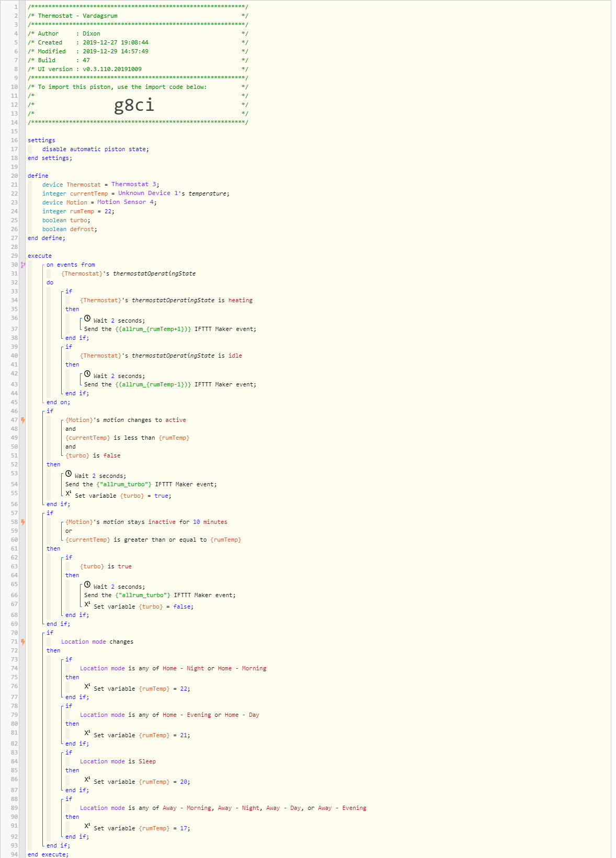Viewport: 616px width, 858px height.
Task: Click the lightning bolt icon beside line 58
Action: (x=23, y=522)
